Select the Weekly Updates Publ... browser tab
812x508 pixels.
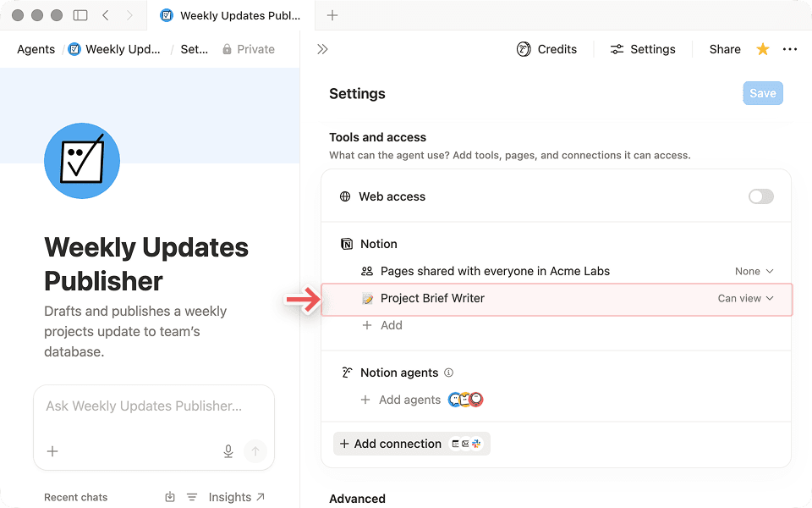click(x=230, y=15)
